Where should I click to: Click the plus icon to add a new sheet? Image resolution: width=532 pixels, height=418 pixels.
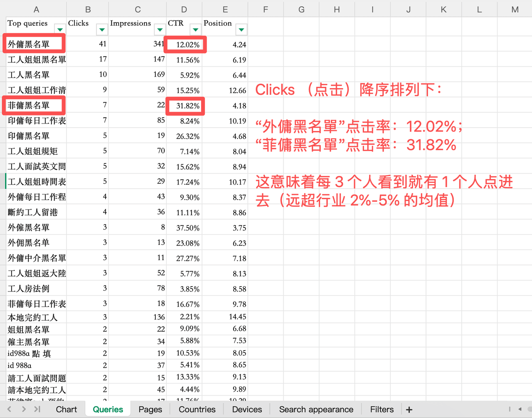pyautogui.click(x=409, y=409)
